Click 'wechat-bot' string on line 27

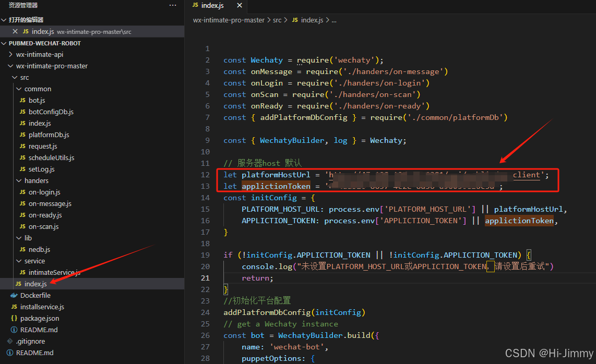296,347
